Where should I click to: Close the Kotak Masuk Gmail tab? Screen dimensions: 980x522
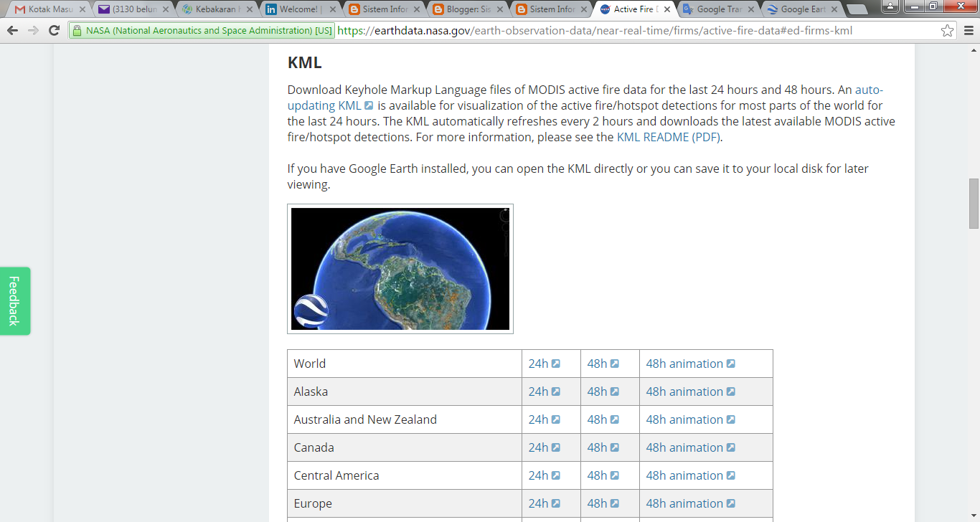[82, 10]
